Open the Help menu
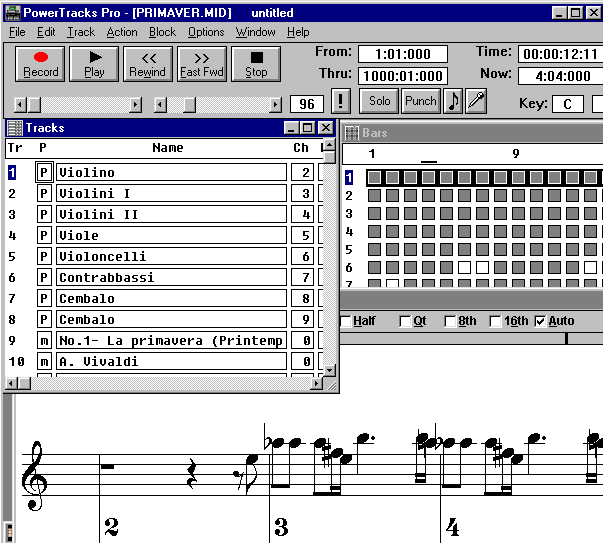Viewport: 603px width, 543px height. pos(298,32)
